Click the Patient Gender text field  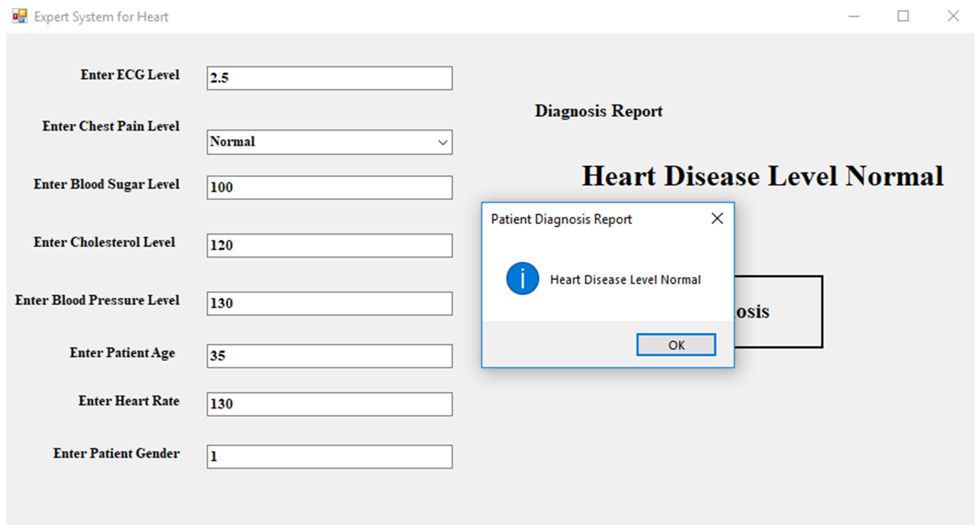[x=330, y=457]
